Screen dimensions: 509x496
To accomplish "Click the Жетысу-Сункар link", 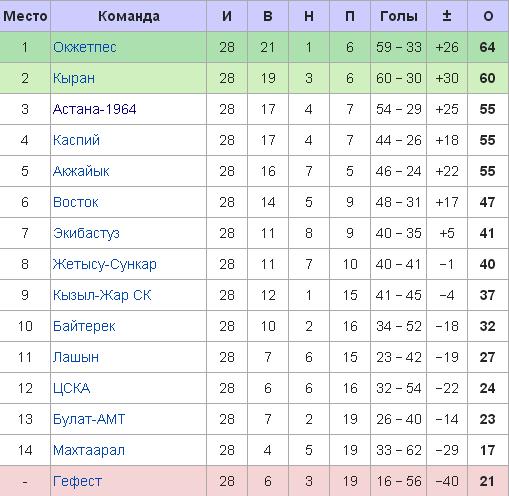I will pos(105,264).
